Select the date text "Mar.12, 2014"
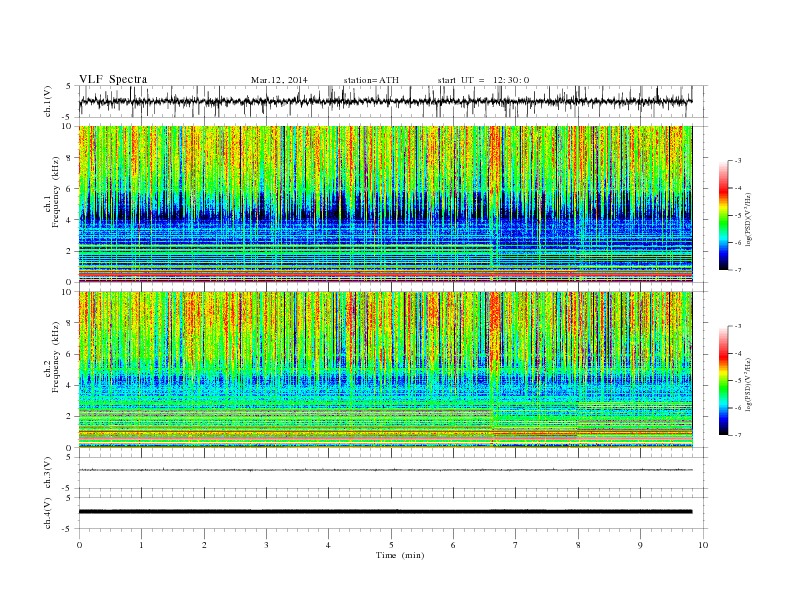The width and height of the screenshot is (792, 612). (279, 80)
